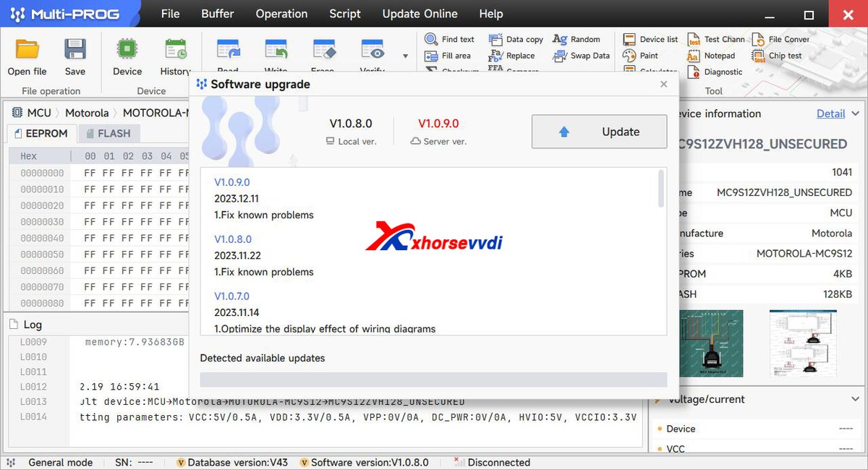
Task: Click the Disconnected status indicator
Action: pyautogui.click(x=492, y=462)
